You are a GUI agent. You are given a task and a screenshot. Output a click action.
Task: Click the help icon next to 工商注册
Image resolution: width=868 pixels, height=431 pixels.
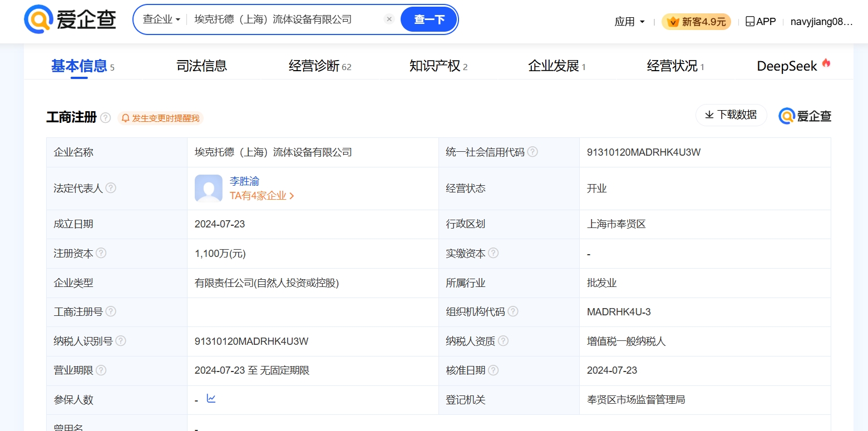coord(106,118)
